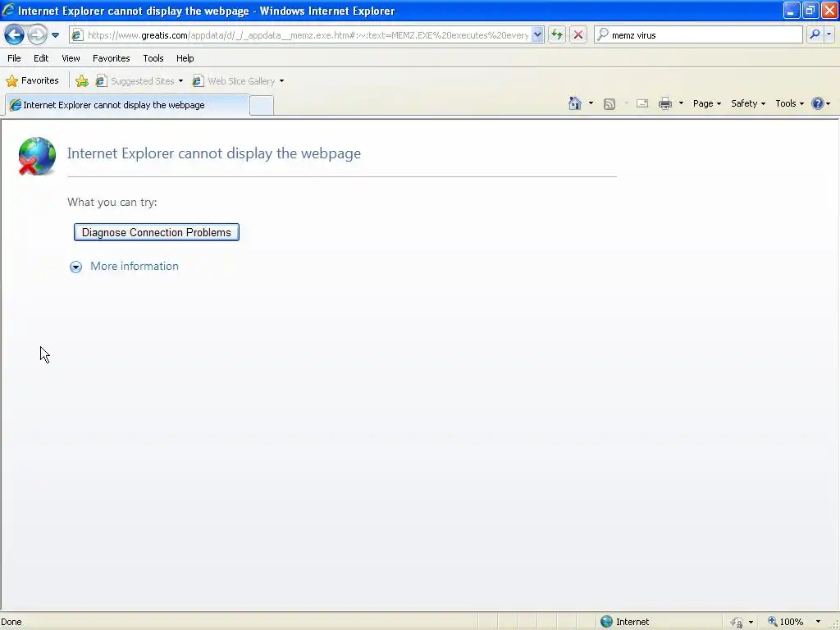Expand the address bar history dropdown
The height and width of the screenshot is (630, 840).
(x=537, y=35)
